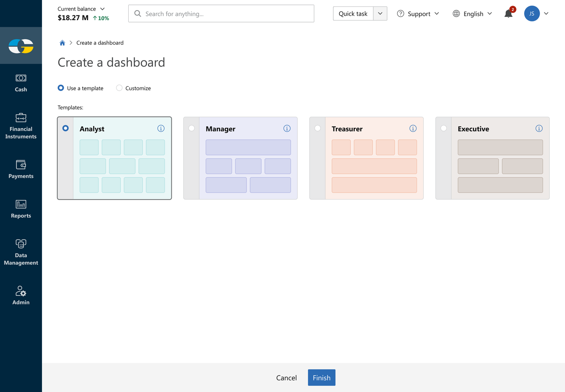Expand the English language chevron
Image resolution: width=565 pixels, height=392 pixels.
point(490,14)
